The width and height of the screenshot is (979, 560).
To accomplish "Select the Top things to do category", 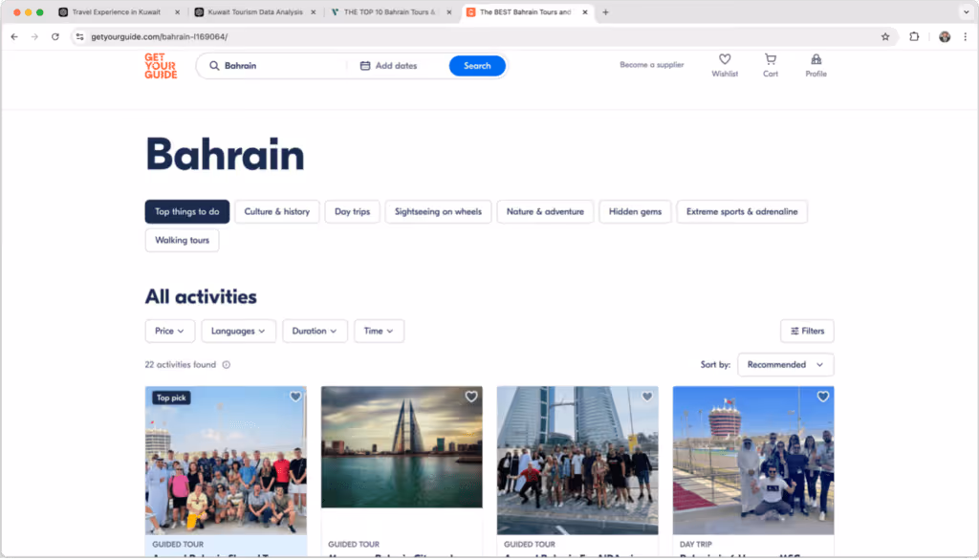I will (187, 211).
